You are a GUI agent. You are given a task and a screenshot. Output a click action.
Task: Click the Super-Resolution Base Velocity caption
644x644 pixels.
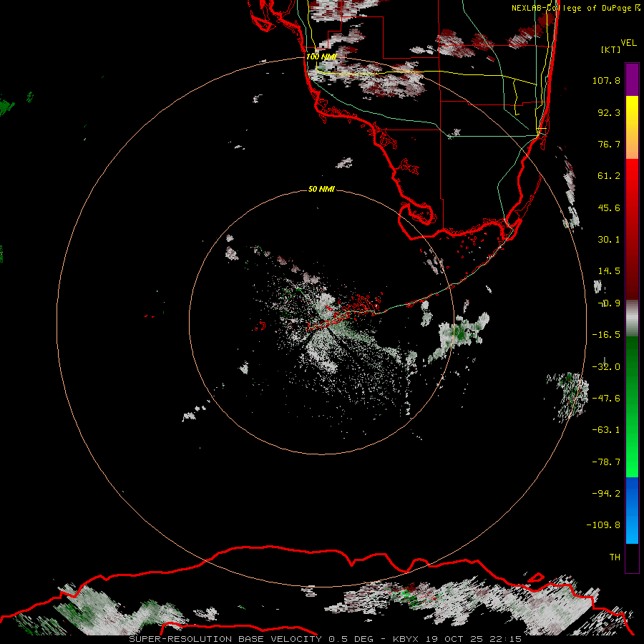tap(325, 639)
